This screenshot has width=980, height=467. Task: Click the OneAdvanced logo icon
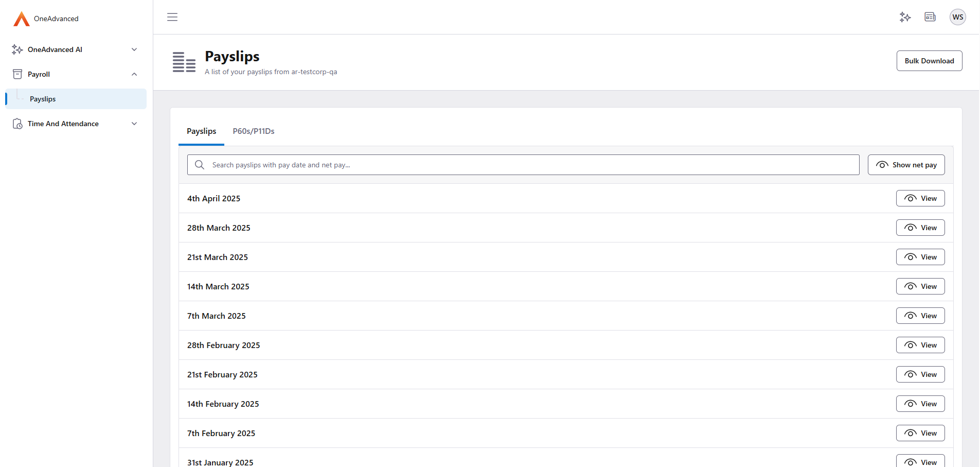pos(21,19)
